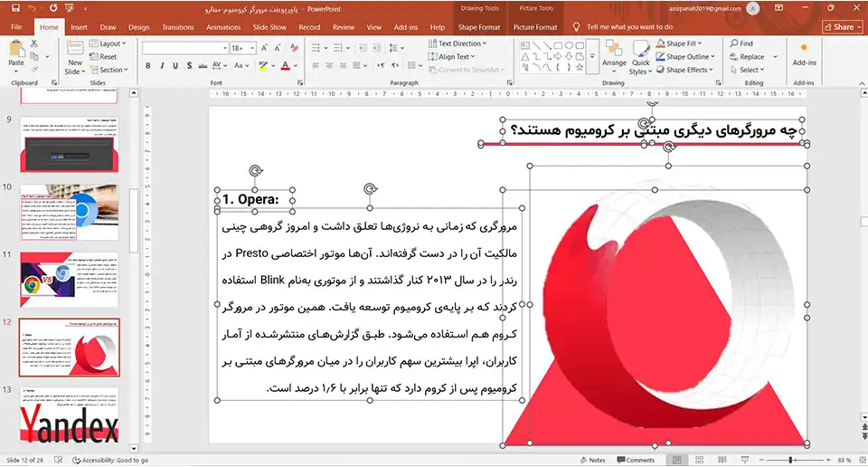Image resolution: width=868 pixels, height=467 pixels.
Task: Open Comments pane from status bar
Action: pyautogui.click(x=636, y=460)
